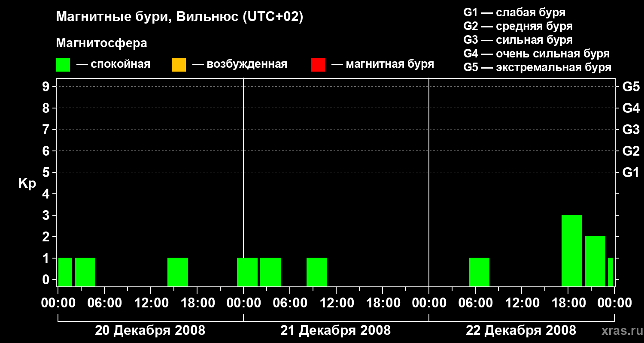Image resolution: width=644 pixels, height=343 pixels.
Task: Click the 20 Декабря bar between 12:00 and 18:00
Action: (x=178, y=272)
